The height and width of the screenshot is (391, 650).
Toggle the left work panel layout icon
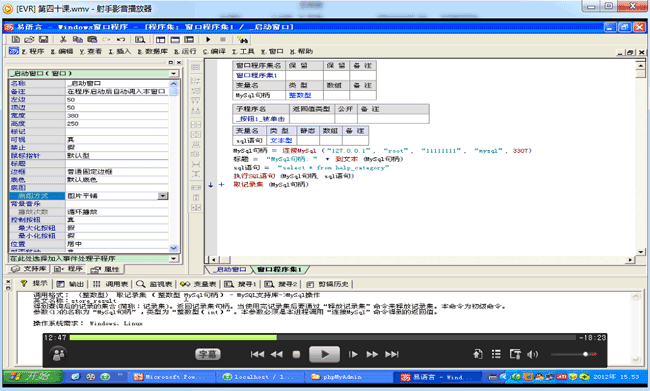pyautogui.click(x=160, y=39)
